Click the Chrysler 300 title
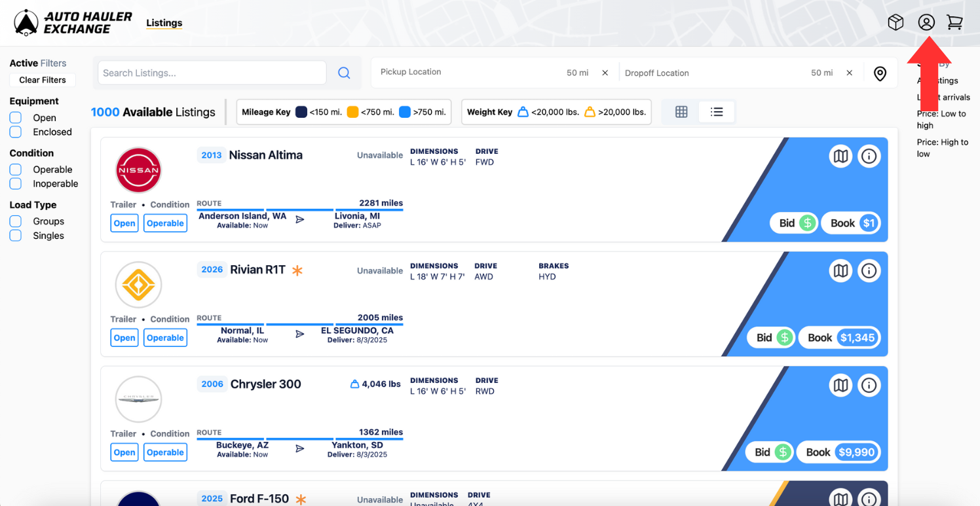The height and width of the screenshot is (506, 980). pos(265,384)
